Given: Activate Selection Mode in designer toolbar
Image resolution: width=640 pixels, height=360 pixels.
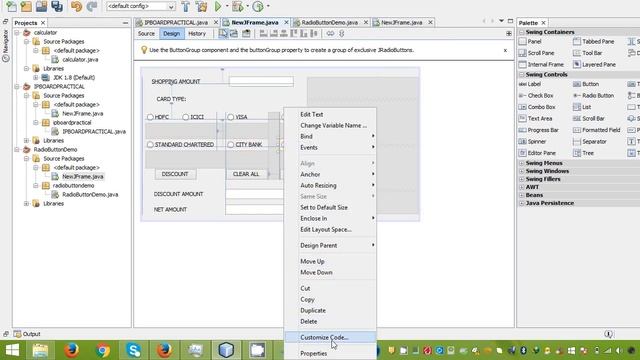Looking at the screenshot, I should pos(223,33).
